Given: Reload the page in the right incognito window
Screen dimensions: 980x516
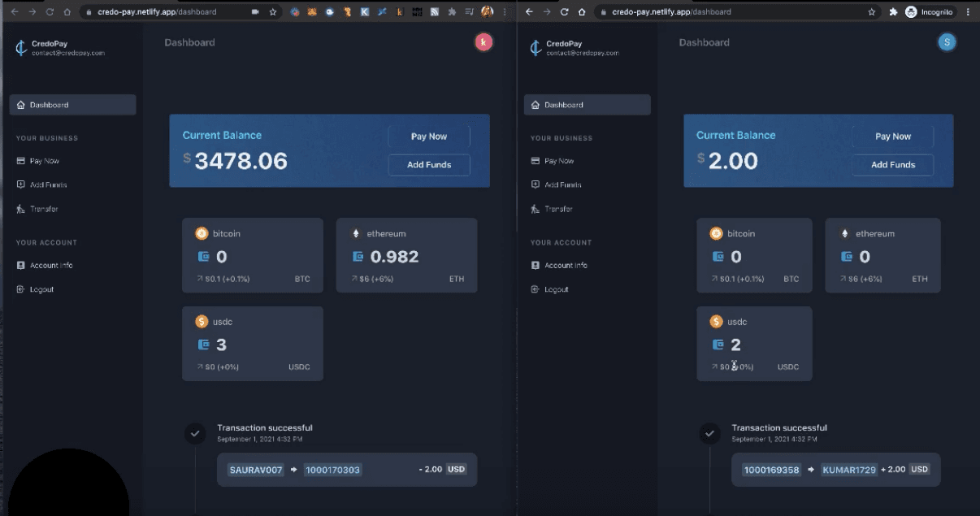Looking at the screenshot, I should coord(564,12).
